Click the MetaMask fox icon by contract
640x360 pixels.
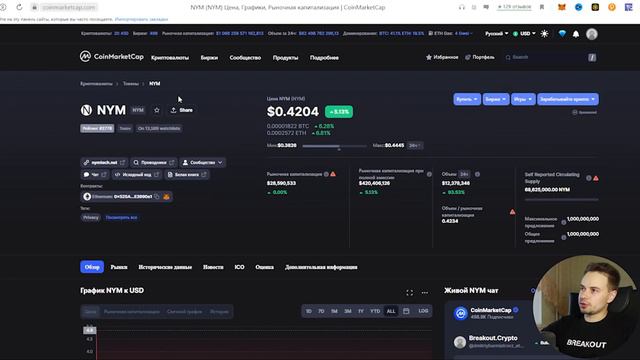point(166,197)
